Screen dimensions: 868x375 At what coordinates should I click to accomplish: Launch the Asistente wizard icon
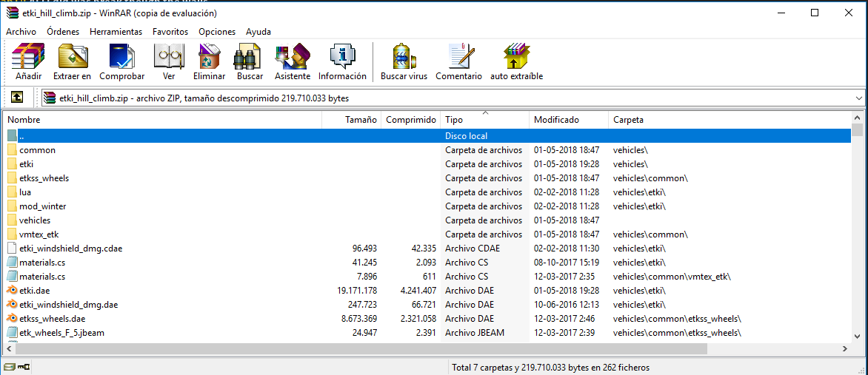point(293,56)
